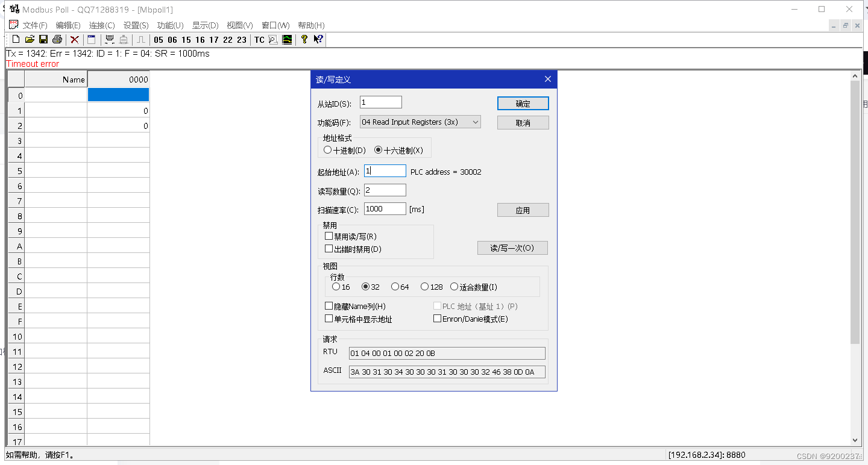This screenshot has width=868, height=465.
Task: Open the read/write definition window icon
Action: click(x=92, y=40)
